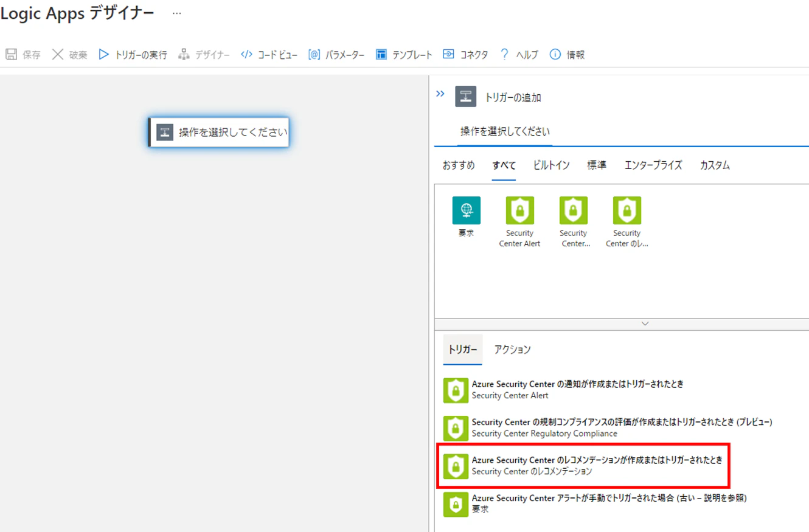809x532 pixels.
Task: Click shield icon for レコメンデーション trigger
Action: (x=456, y=466)
